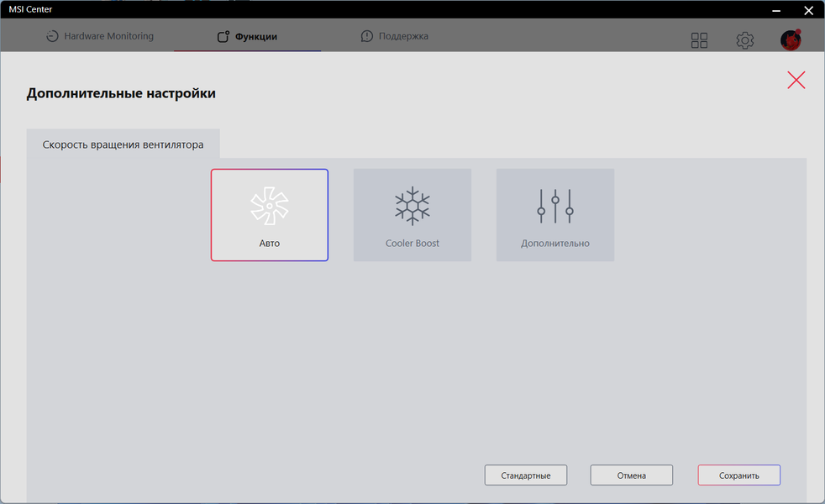Image resolution: width=825 pixels, height=504 pixels.
Task: Click the Сохранить button
Action: [738, 475]
